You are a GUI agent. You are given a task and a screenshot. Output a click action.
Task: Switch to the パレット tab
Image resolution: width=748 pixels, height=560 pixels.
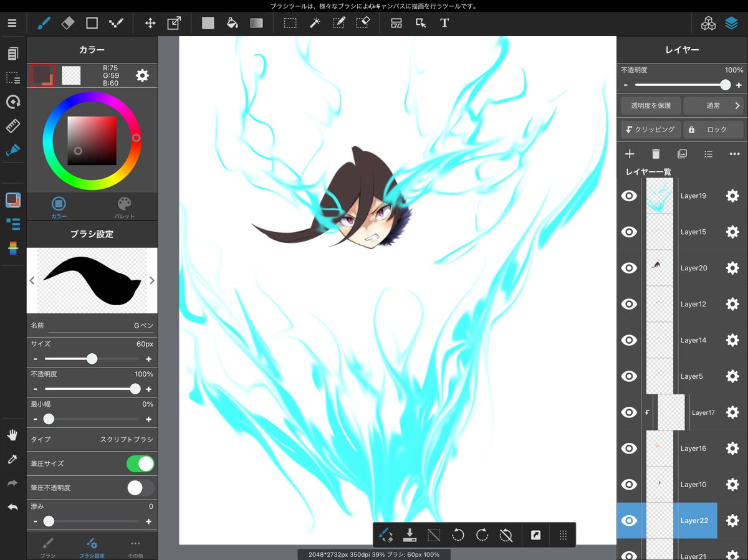point(125,207)
